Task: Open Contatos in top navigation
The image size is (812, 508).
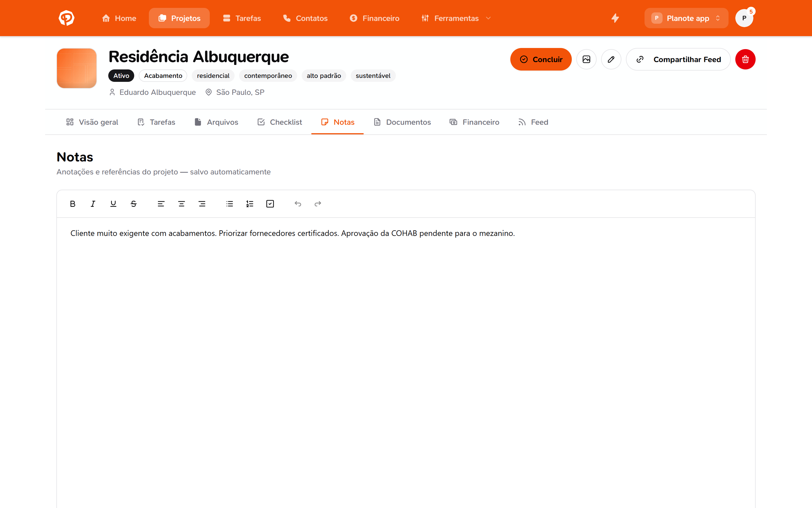Action: click(x=305, y=18)
